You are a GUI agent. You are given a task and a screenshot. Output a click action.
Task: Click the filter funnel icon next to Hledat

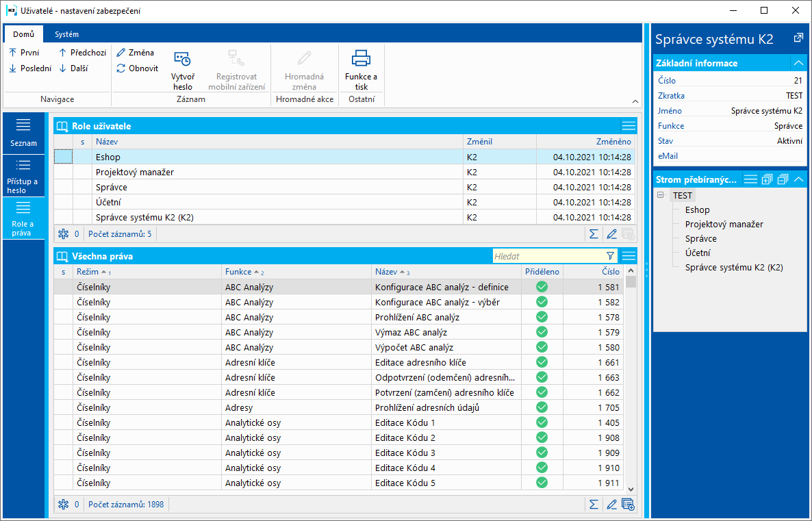[611, 256]
